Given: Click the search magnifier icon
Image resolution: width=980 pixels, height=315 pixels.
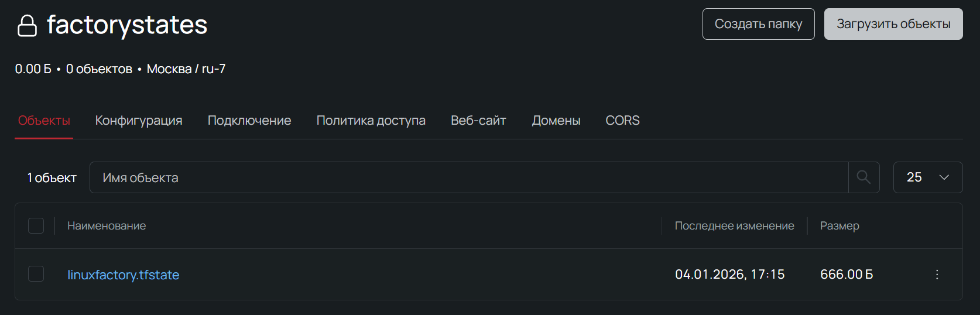Looking at the screenshot, I should [x=864, y=177].
